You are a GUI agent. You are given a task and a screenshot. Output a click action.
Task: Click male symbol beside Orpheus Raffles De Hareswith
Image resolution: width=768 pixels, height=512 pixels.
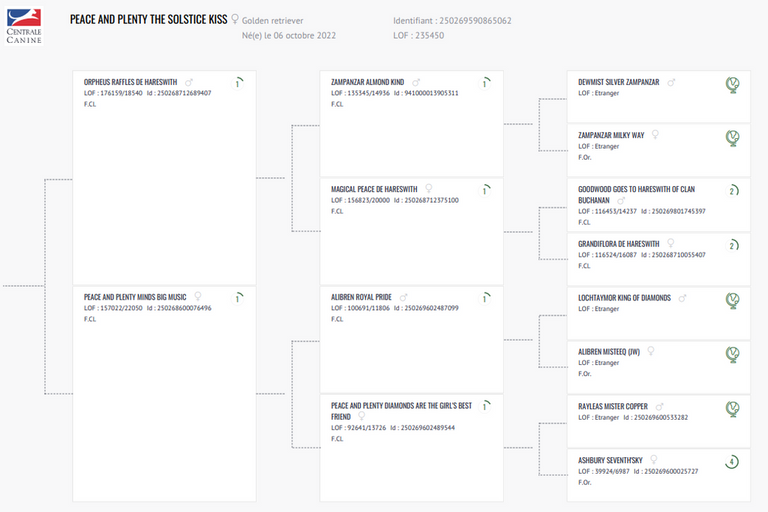coord(189,82)
